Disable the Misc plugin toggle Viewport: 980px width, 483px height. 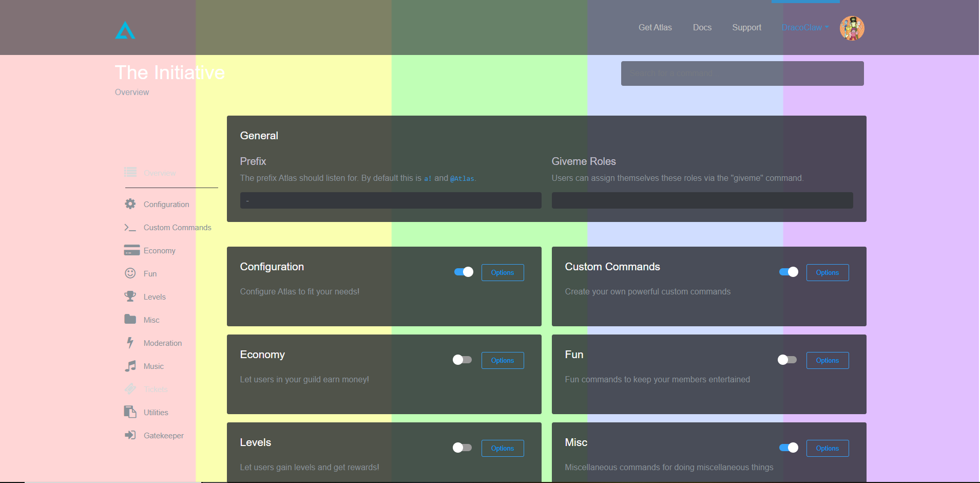(x=789, y=448)
